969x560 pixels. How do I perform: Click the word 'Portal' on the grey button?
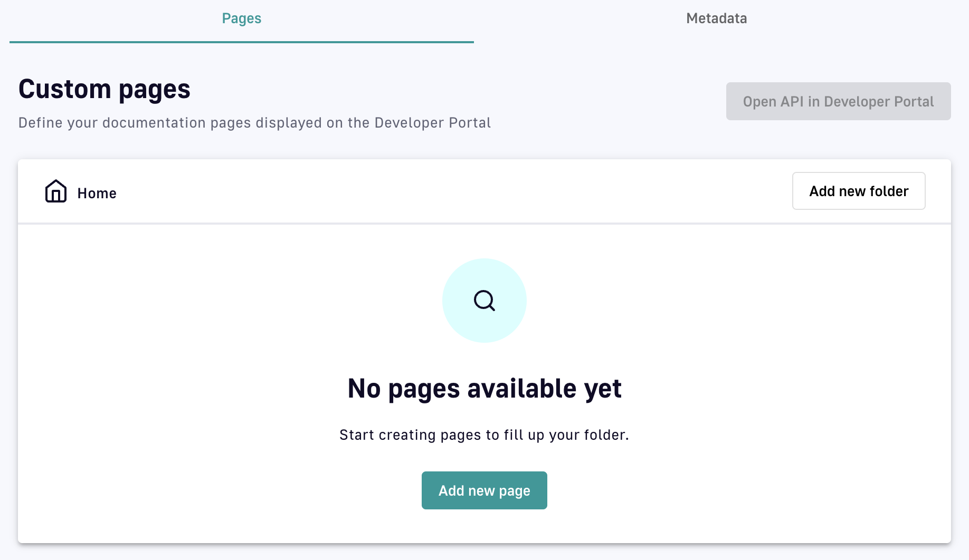point(914,102)
